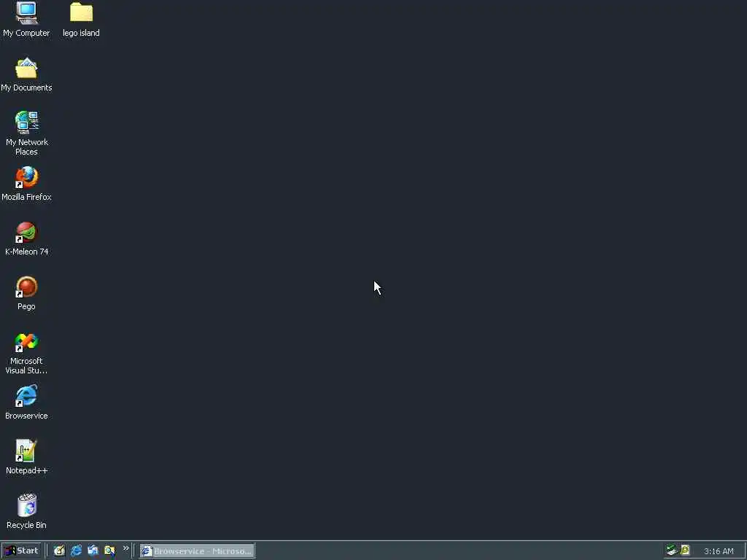747x560 pixels.
Task: Switch to Browservice taskbar window button
Action: click(x=197, y=551)
